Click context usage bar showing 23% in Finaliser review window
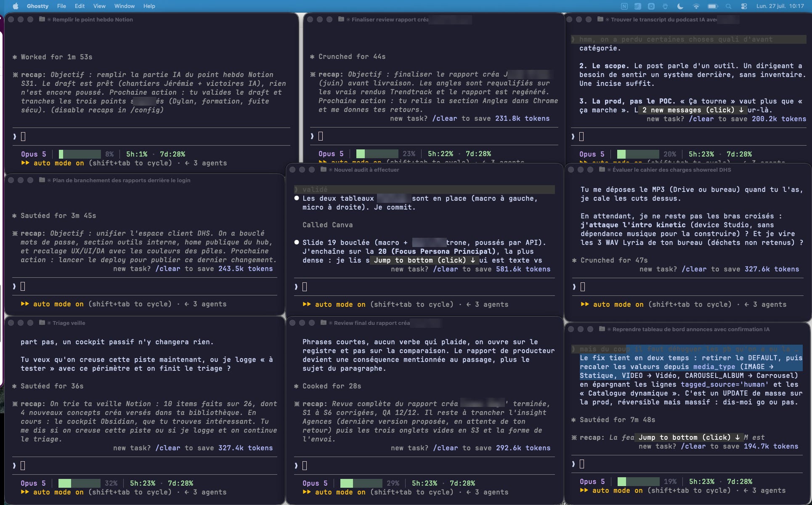This screenshot has width=812, height=505. pyautogui.click(x=377, y=154)
